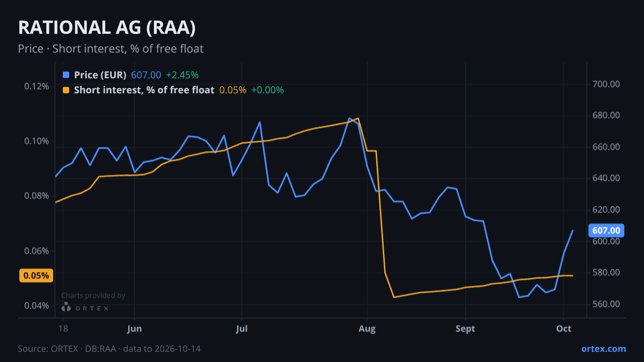Click the blue Price legend swatch
This screenshot has width=644, height=362.
pyautogui.click(x=66, y=75)
